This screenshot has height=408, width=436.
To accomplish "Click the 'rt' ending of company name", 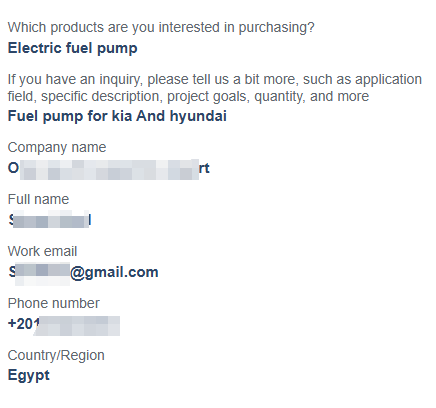I will point(204,168).
